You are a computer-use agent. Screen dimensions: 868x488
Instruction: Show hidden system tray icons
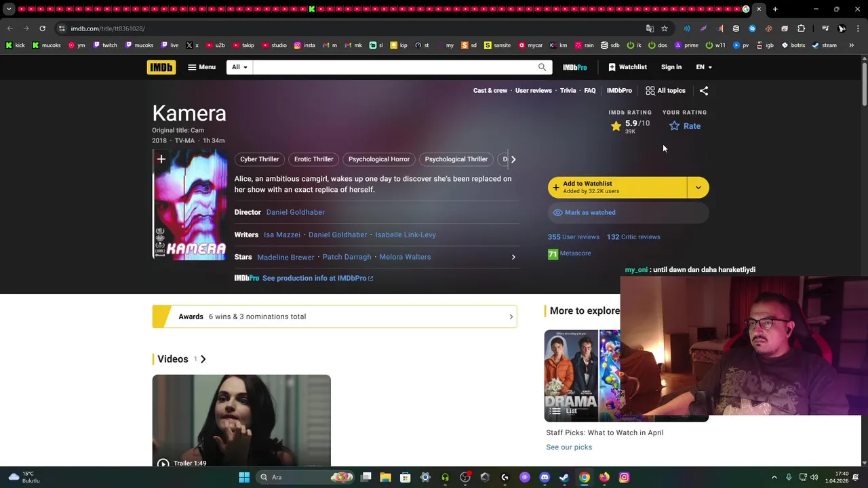(774, 477)
